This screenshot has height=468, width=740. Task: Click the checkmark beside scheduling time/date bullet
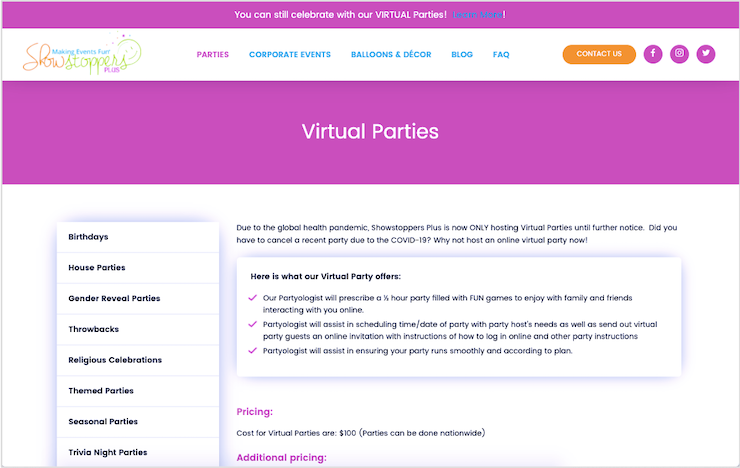[x=252, y=324]
